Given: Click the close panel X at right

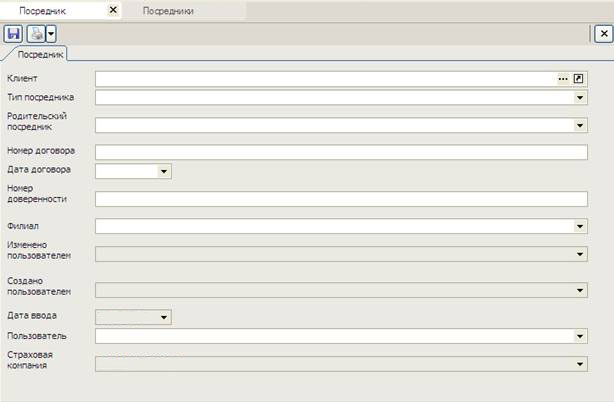Looking at the screenshot, I should (x=602, y=33).
